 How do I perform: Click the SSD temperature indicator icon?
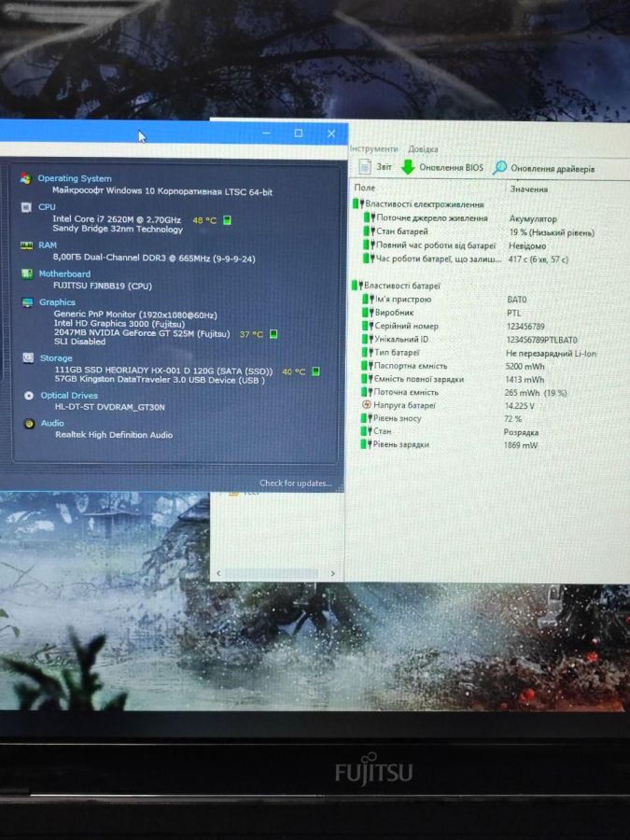[315, 371]
